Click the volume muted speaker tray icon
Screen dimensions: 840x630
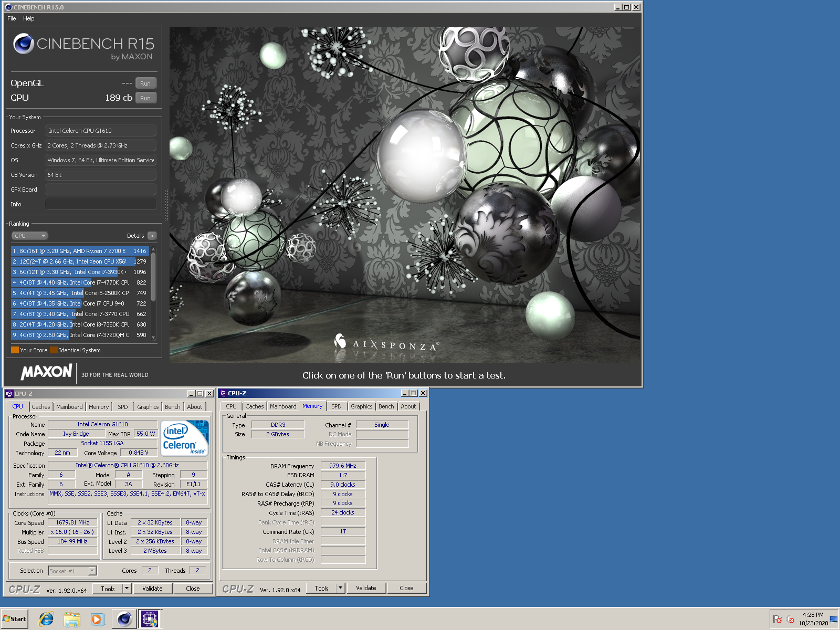click(x=790, y=619)
